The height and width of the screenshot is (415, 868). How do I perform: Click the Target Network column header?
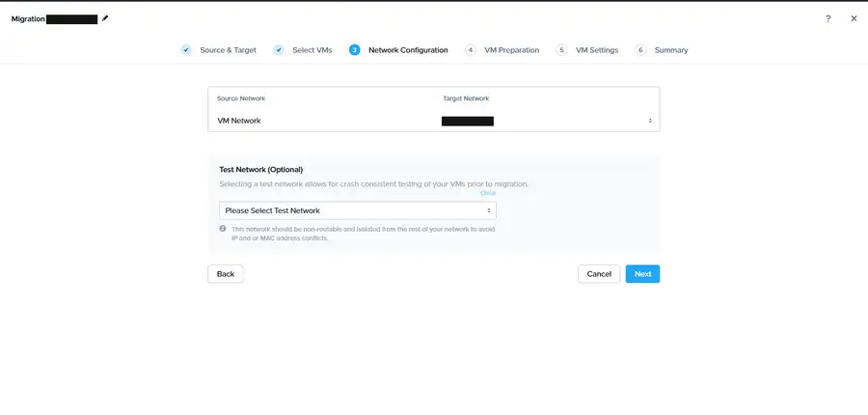tap(466, 98)
